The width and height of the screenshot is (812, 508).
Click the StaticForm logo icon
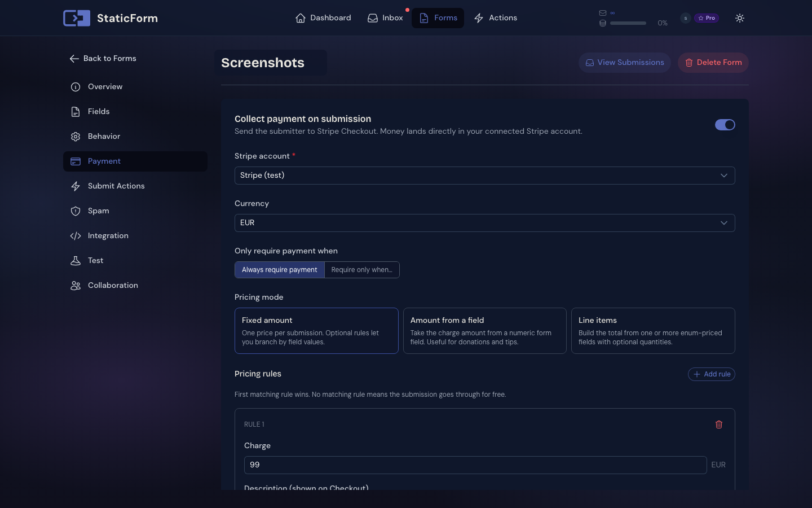coord(77,18)
